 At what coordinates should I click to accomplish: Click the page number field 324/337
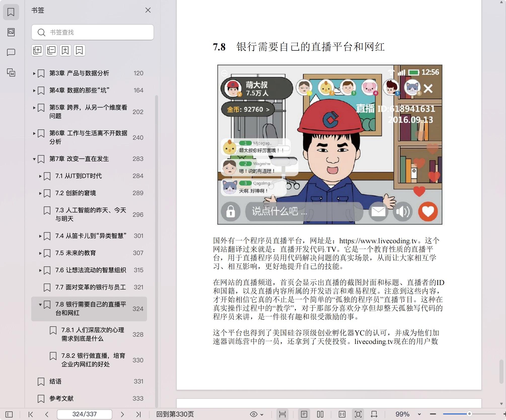point(85,414)
